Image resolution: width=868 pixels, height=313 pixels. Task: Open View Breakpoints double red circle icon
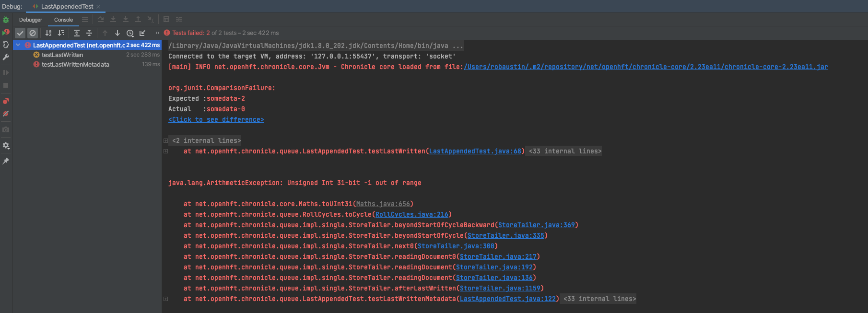coord(6,101)
